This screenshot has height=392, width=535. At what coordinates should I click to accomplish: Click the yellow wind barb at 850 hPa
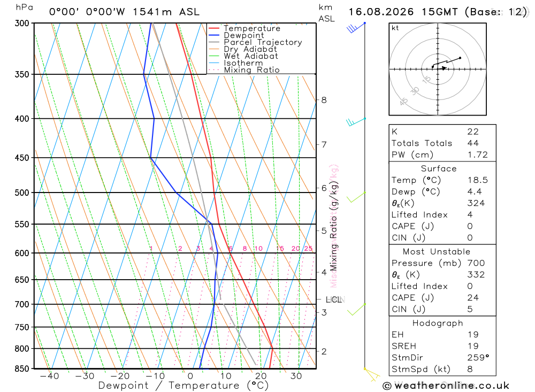coord(372,374)
